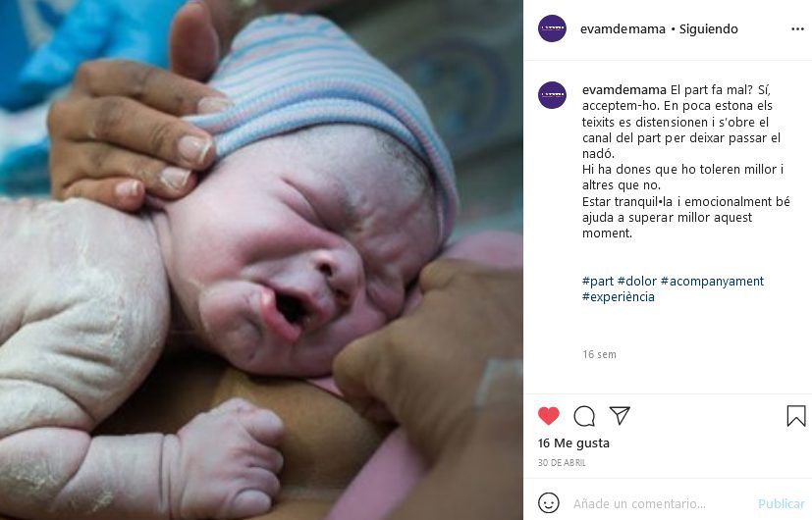812x520 pixels.
Task: Open the #part hashtag
Action: [x=598, y=281]
